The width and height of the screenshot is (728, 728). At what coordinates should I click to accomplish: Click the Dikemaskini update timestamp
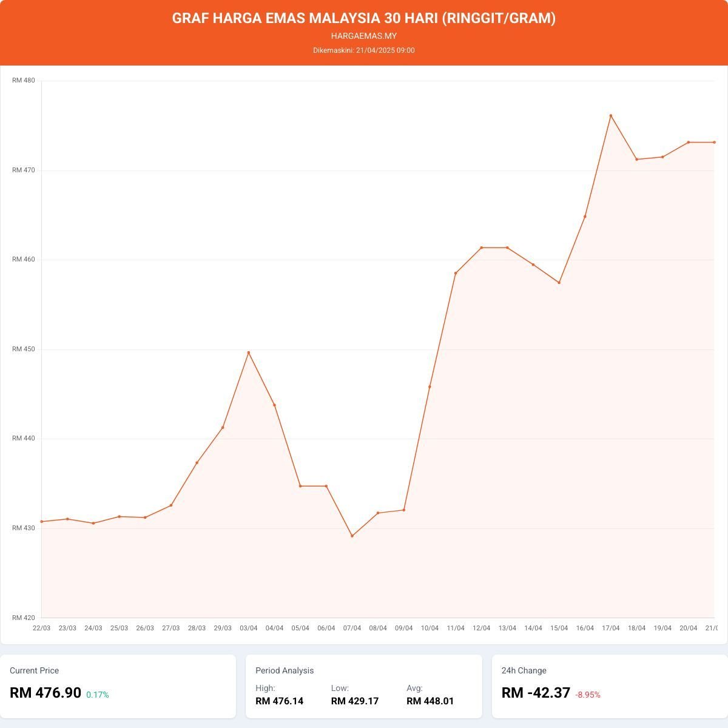(x=364, y=50)
